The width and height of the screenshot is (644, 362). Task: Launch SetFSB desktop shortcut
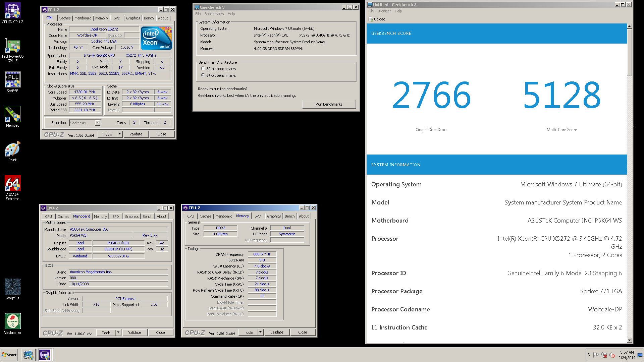pyautogui.click(x=12, y=82)
